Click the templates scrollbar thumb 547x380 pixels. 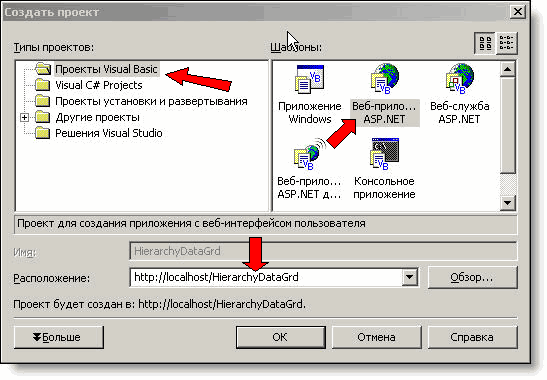click(508, 125)
